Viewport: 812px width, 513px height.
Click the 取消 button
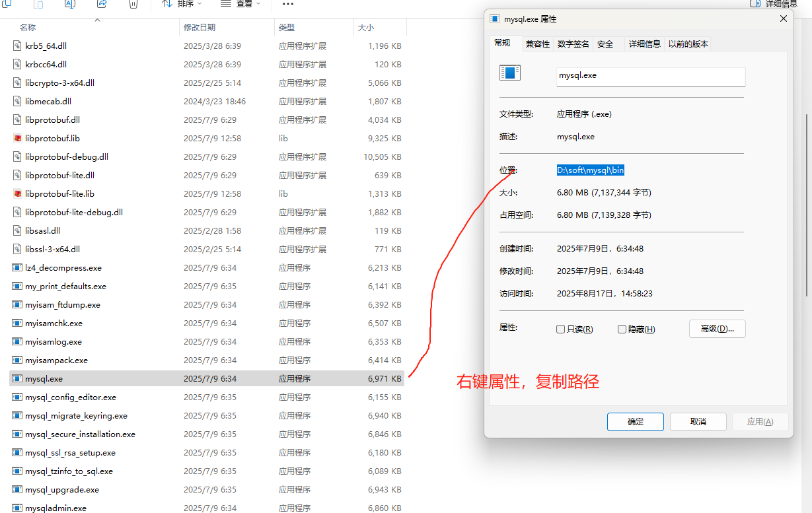tap(698, 422)
